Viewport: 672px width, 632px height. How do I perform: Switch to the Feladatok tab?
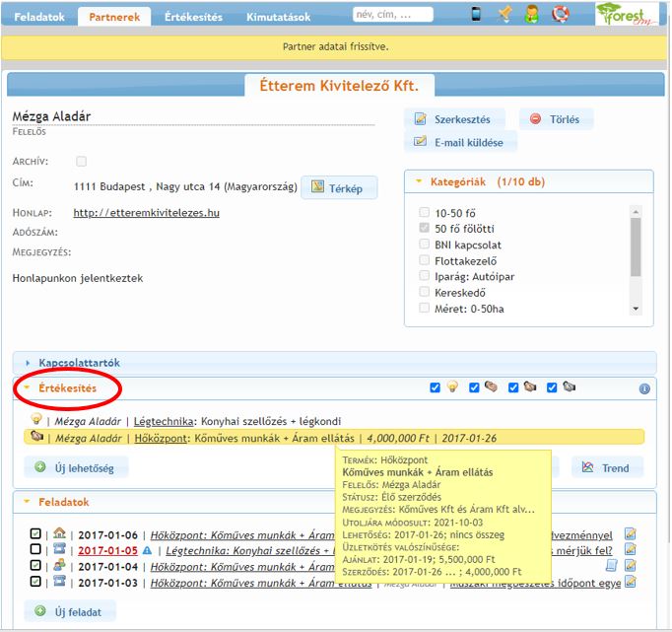[x=40, y=17]
